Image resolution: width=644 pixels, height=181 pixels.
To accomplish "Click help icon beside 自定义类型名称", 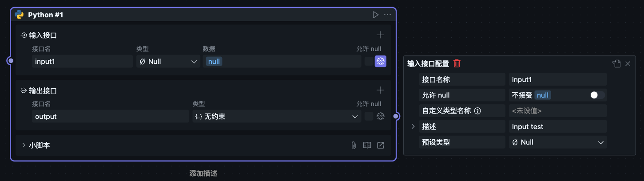I will (x=478, y=111).
